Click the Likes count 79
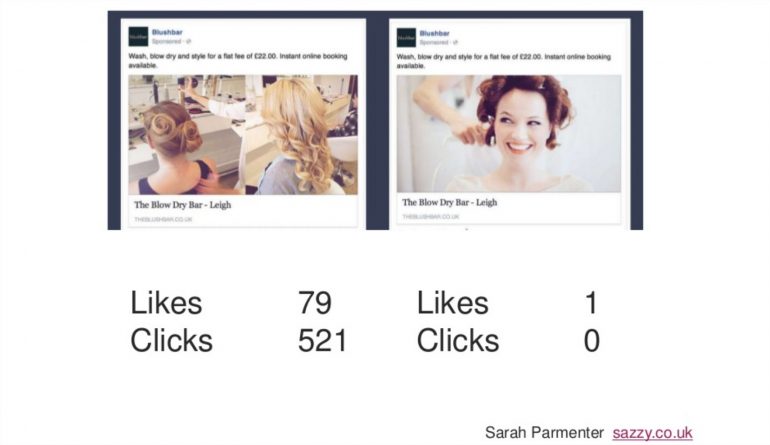770x445 pixels. point(315,303)
